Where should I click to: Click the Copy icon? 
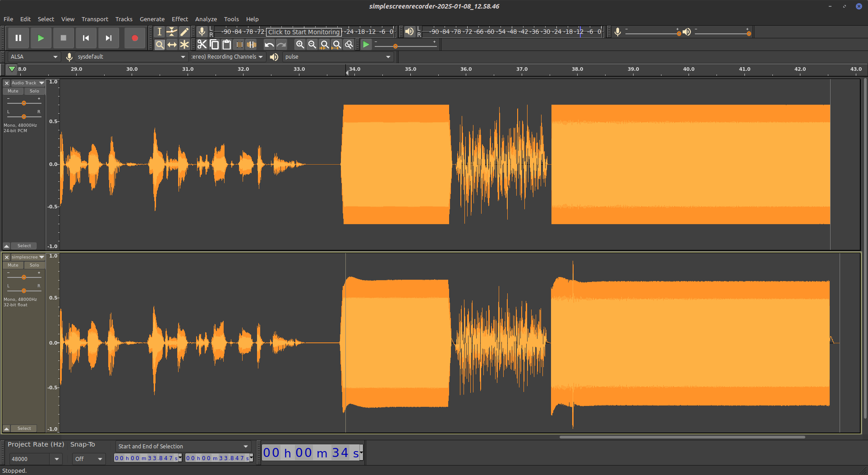click(214, 44)
